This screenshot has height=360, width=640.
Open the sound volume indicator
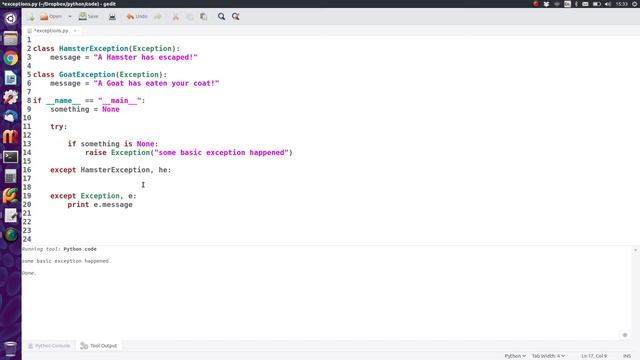coord(608,4)
